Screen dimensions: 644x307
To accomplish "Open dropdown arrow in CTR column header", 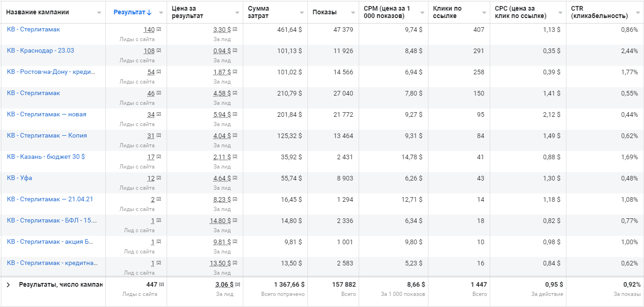I will tap(638, 12).
